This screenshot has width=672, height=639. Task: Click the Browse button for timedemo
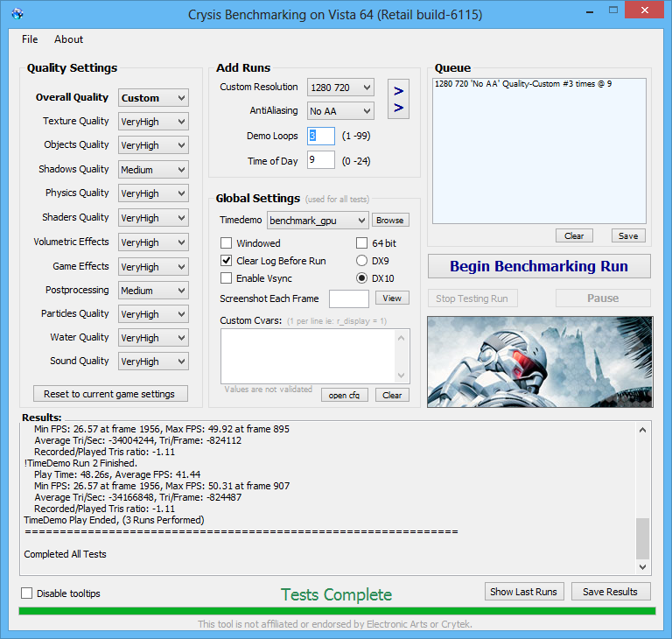tap(390, 220)
